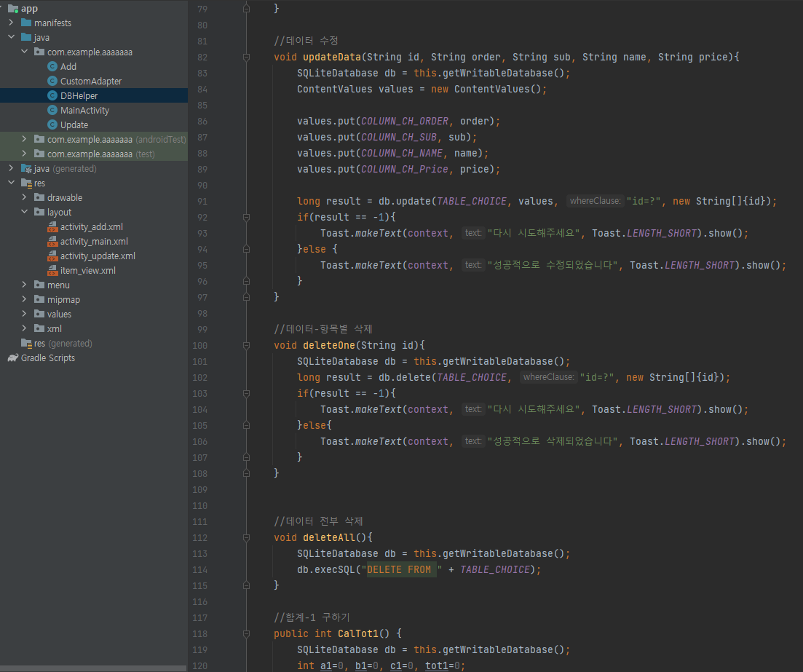Click line number 91 in the gutter
The height and width of the screenshot is (672, 803).
pos(202,201)
